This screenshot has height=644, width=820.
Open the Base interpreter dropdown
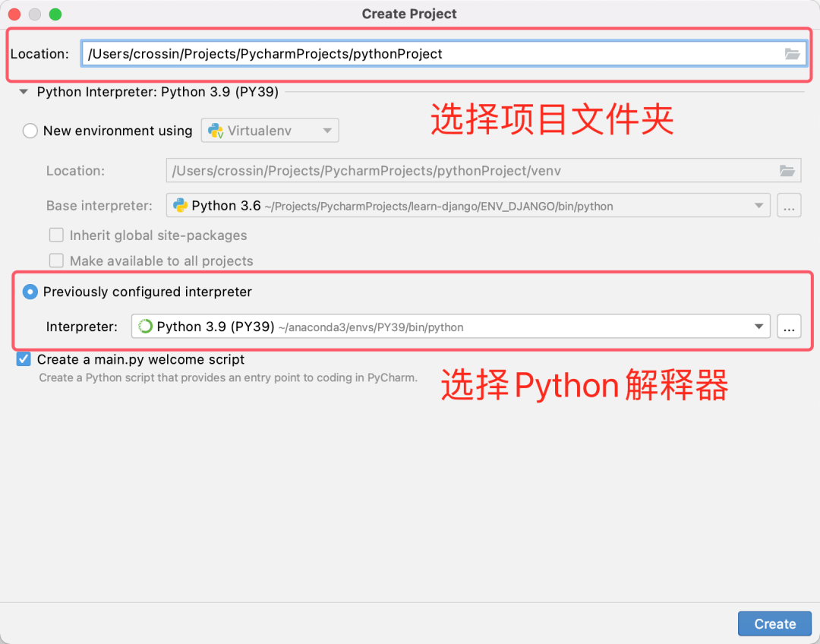coord(468,206)
